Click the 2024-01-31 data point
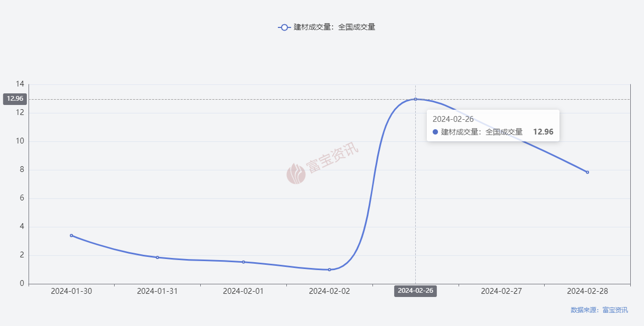This screenshot has width=644, height=326. tap(157, 257)
